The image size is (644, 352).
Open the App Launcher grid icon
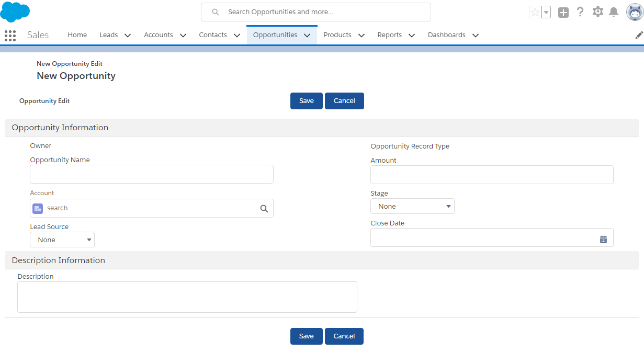[10, 35]
